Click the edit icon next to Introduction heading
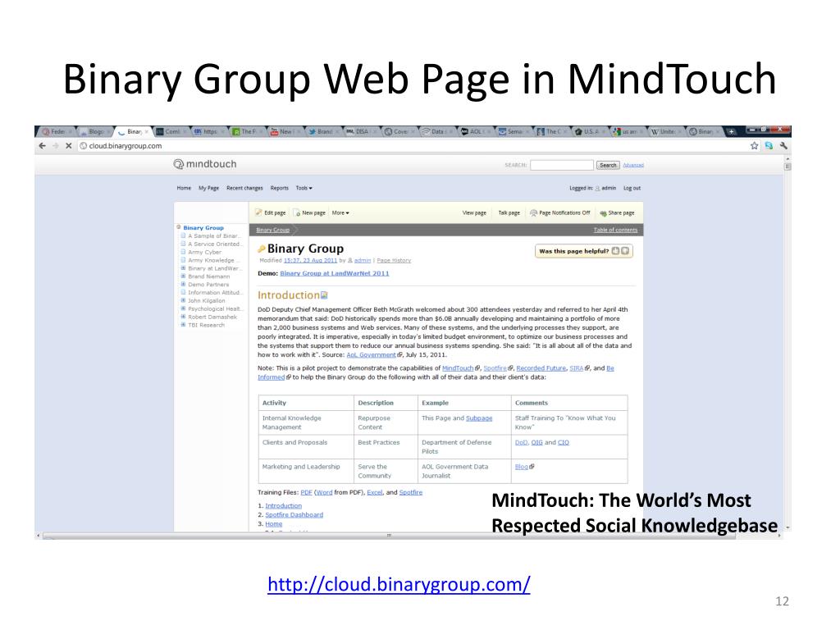This screenshot has height=630, width=840. [x=323, y=295]
